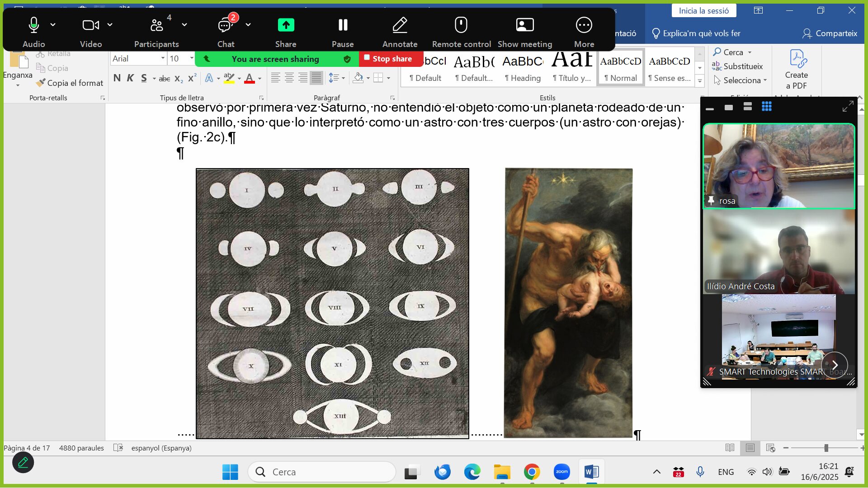The image size is (868, 488).
Task: Click Create a PDF icon
Action: tap(797, 69)
